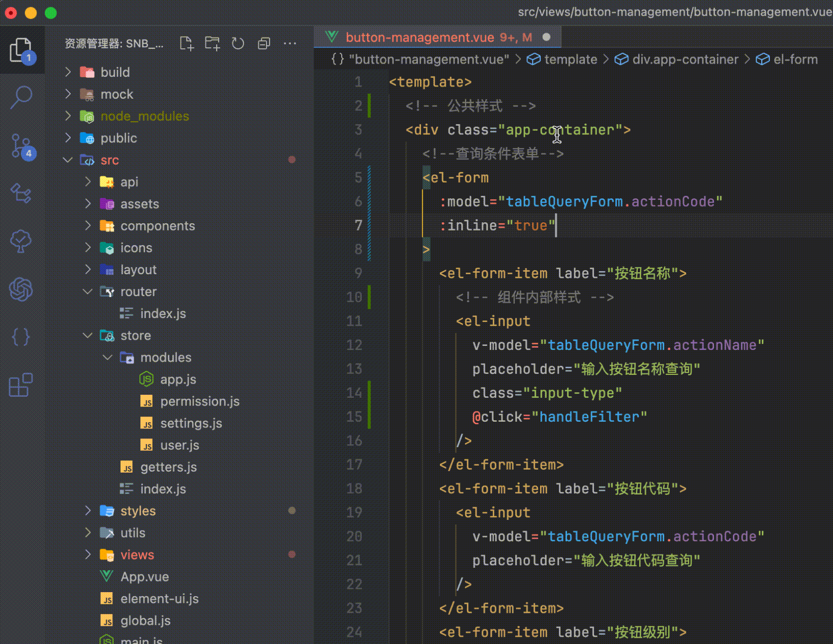Click the "input-type" class value
This screenshot has height=644, width=833.
(572, 393)
